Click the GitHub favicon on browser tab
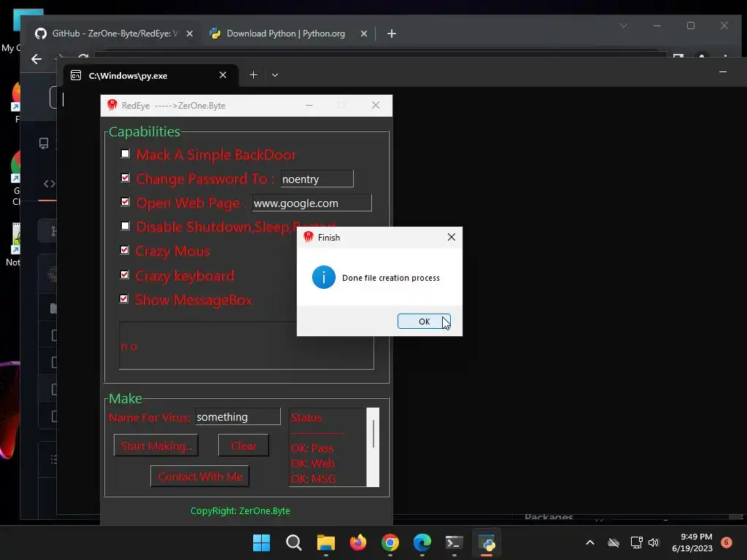This screenshot has width=747, height=560. [x=41, y=34]
